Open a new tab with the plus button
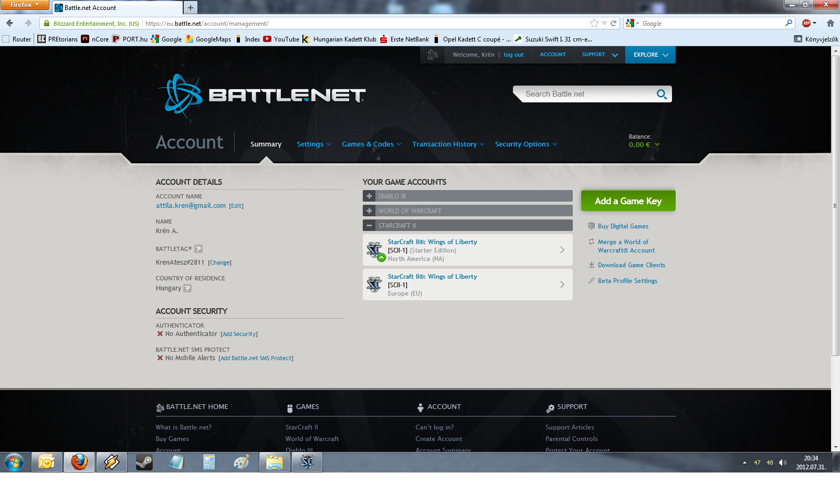The image size is (840, 504). pyautogui.click(x=191, y=7)
